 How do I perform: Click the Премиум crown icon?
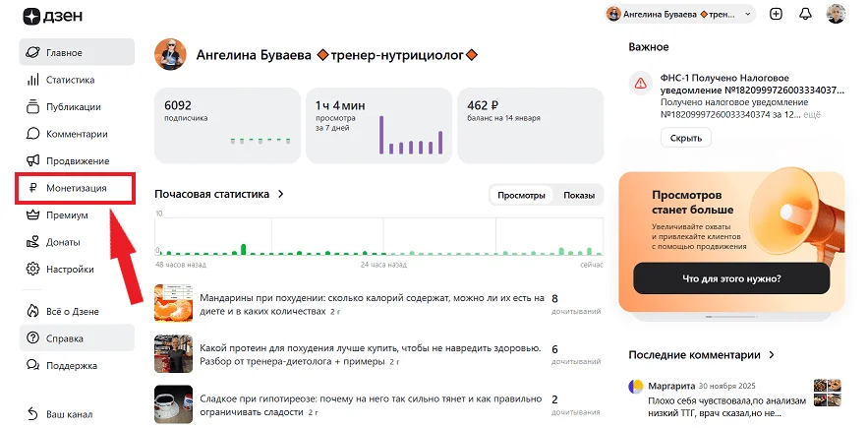pyautogui.click(x=33, y=215)
